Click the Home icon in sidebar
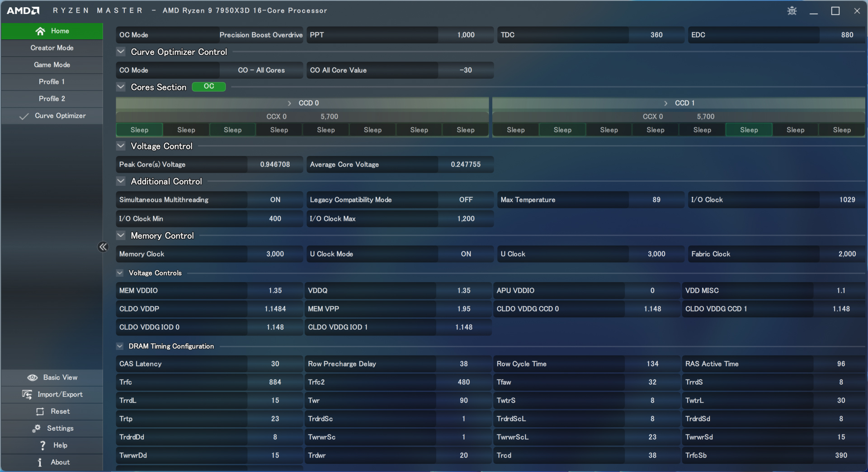 coord(40,31)
